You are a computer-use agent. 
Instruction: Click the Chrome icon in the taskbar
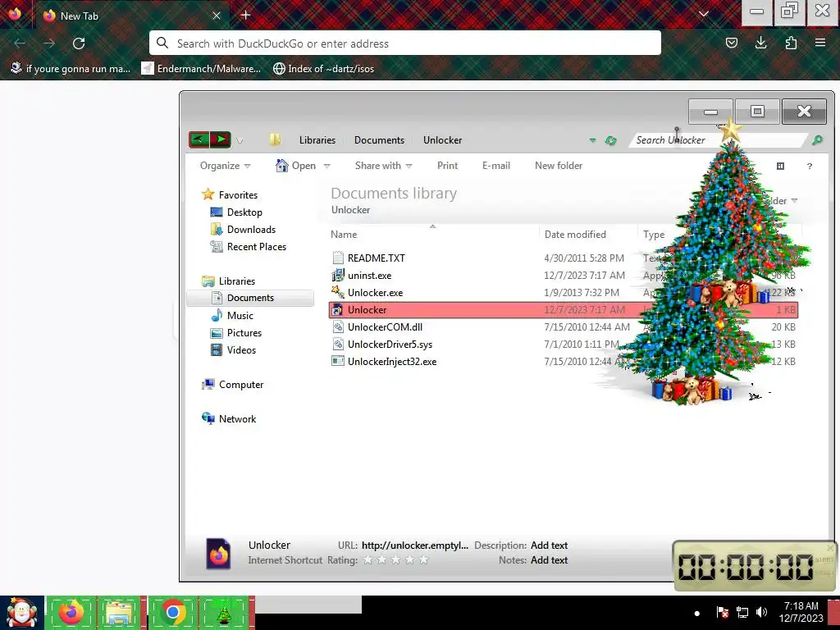point(172,612)
